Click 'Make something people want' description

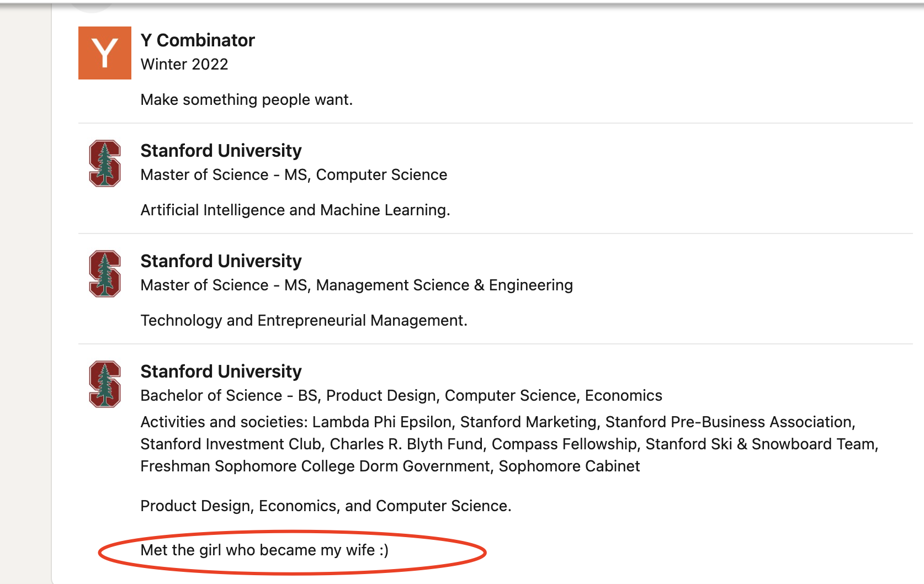click(x=246, y=100)
